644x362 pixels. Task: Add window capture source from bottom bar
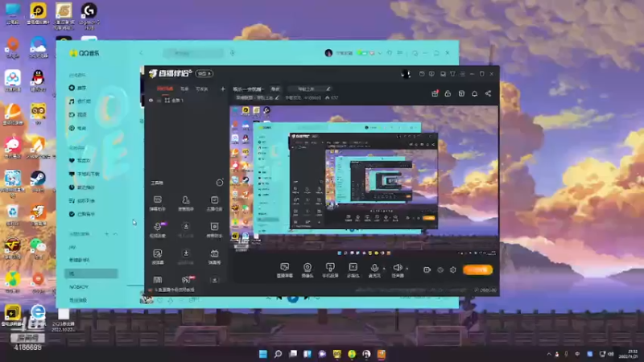[x=285, y=269]
